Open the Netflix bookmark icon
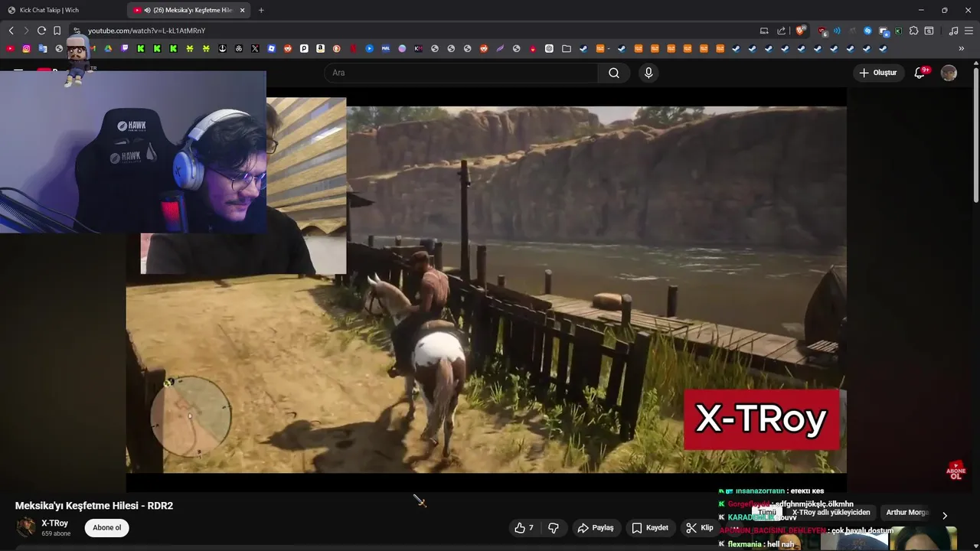 point(353,48)
